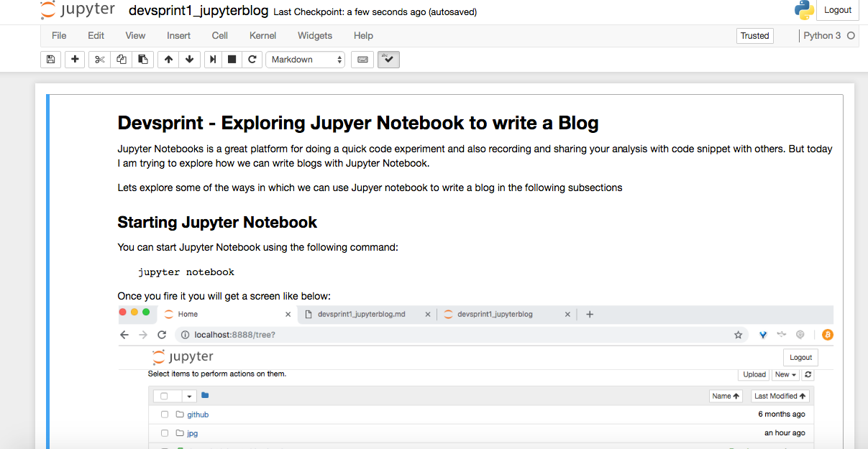868x449 pixels.
Task: Select the devsprint1_jupyterblog.md tab in embedded browser
Action: pyautogui.click(x=367, y=314)
